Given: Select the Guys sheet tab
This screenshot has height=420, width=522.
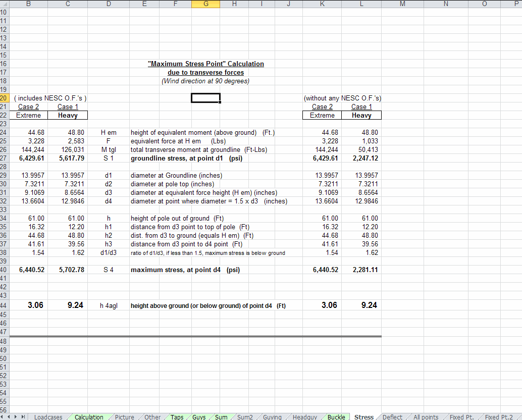Looking at the screenshot, I should [199, 417].
